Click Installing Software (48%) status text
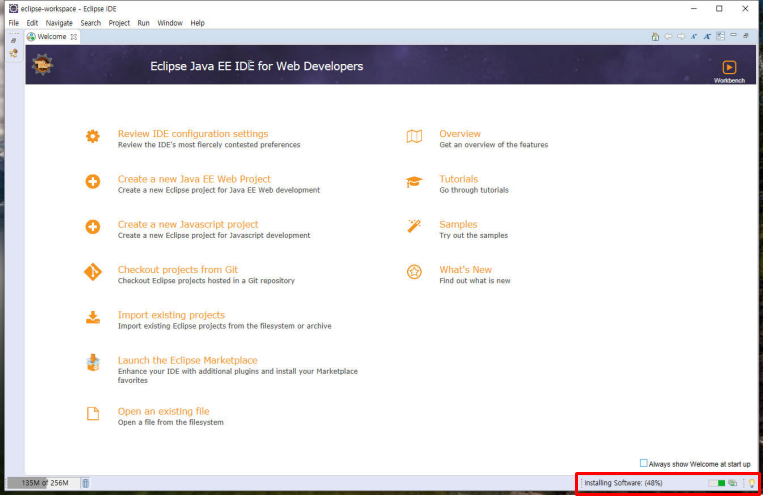Image resolution: width=763 pixels, height=496 pixels. 623,483
